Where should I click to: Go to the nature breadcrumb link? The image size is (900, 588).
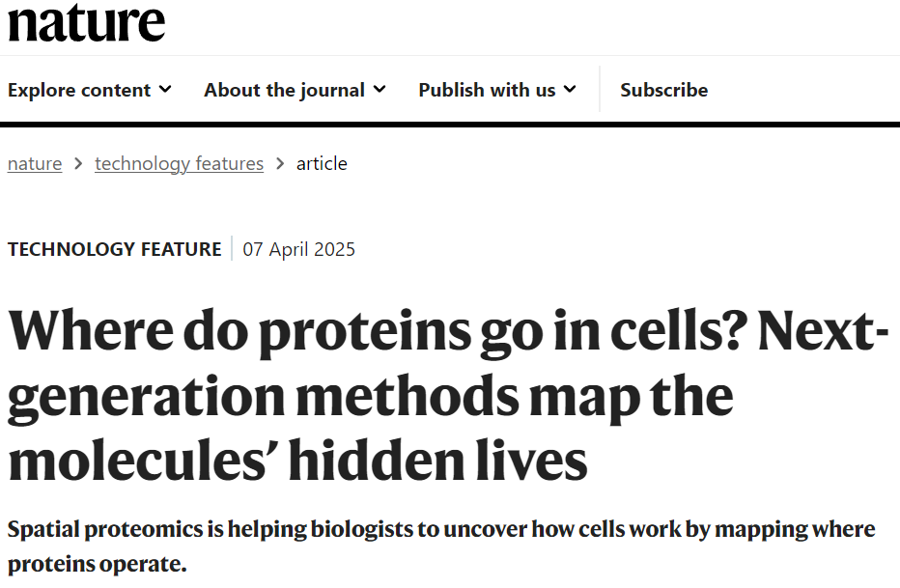pyautogui.click(x=35, y=163)
